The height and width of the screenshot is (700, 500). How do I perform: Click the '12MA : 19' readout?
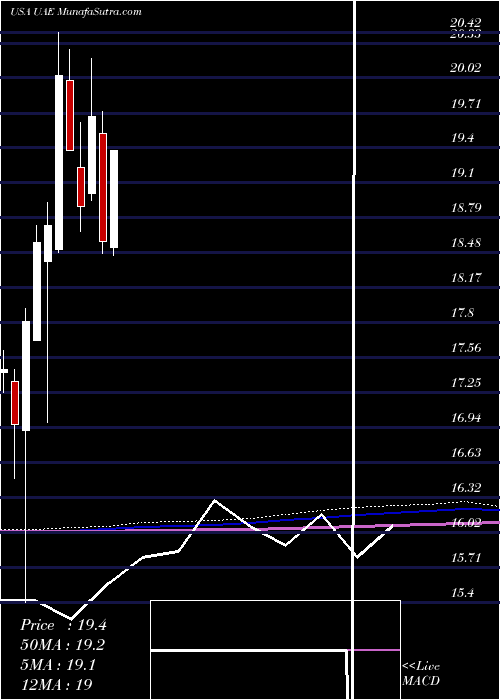coord(56,684)
